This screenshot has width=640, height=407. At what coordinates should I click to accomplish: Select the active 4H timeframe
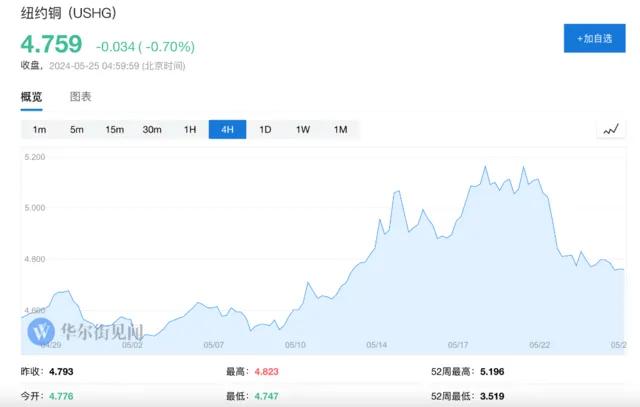pyautogui.click(x=227, y=130)
